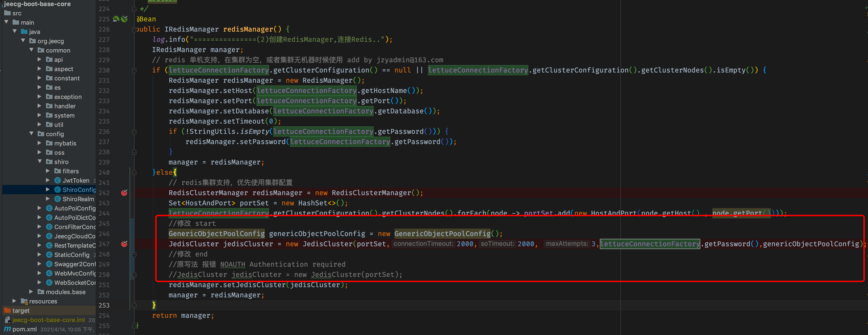Toggle breakpoint on line 242
Screen dimensions: 868x335
coord(124,193)
